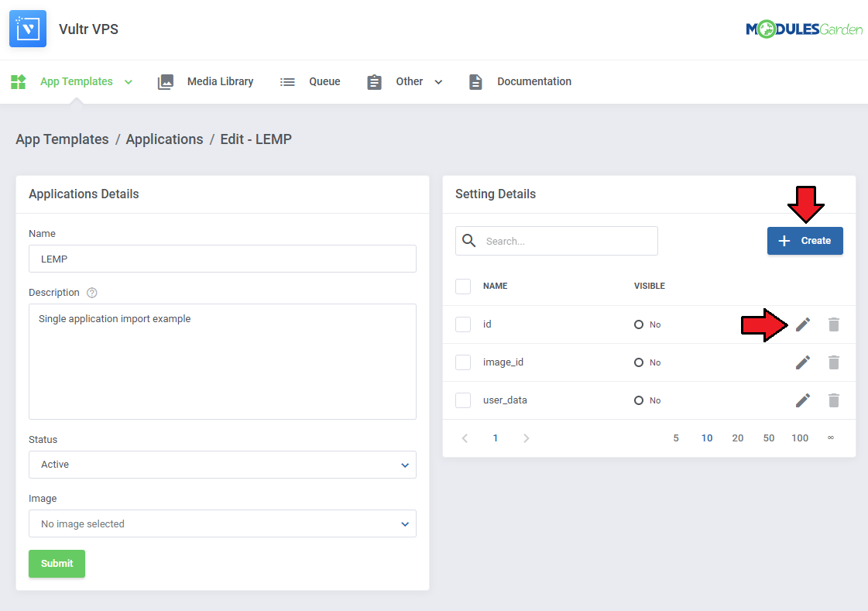
Task: Open the Documentation tab
Action: (534, 81)
